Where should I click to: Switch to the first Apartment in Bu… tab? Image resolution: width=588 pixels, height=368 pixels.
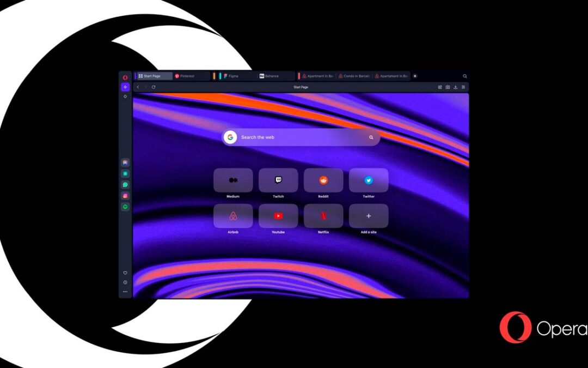pyautogui.click(x=318, y=76)
